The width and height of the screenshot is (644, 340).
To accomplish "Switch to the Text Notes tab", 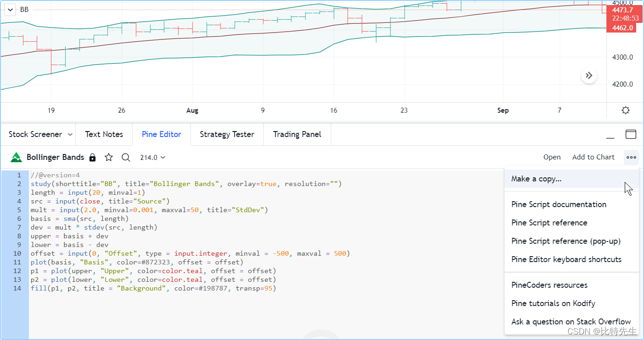I will point(104,134).
